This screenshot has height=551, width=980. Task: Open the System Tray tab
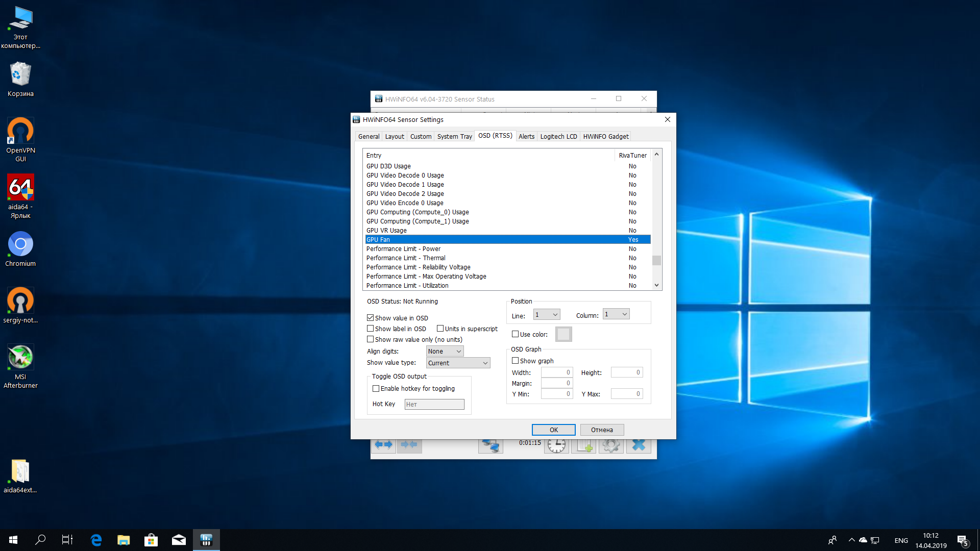point(454,137)
